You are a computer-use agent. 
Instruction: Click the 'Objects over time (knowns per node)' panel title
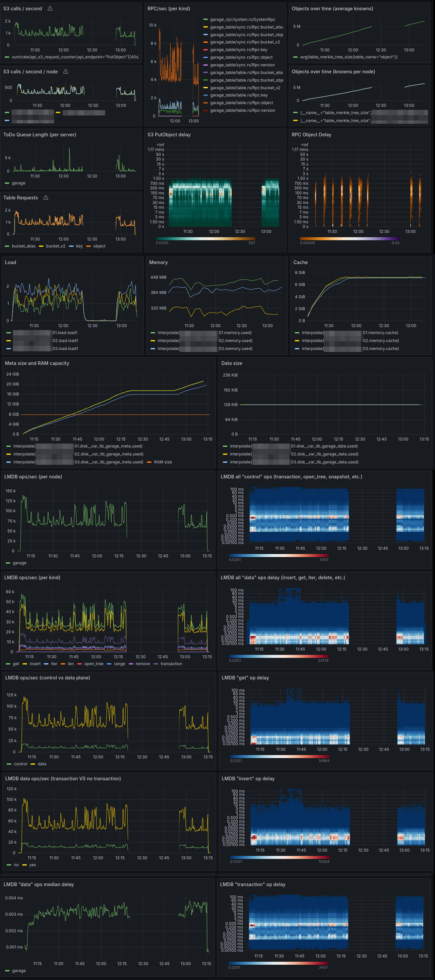(334, 72)
